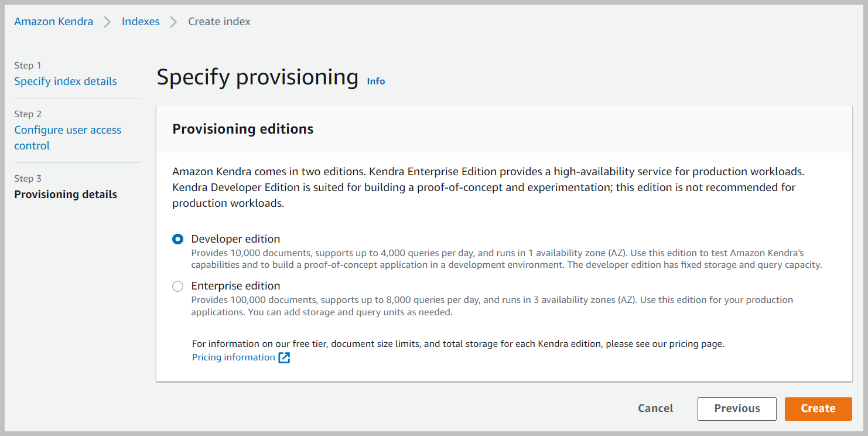868x436 pixels.
Task: Click the Info link next to Specify provisioning
Action: click(x=375, y=81)
